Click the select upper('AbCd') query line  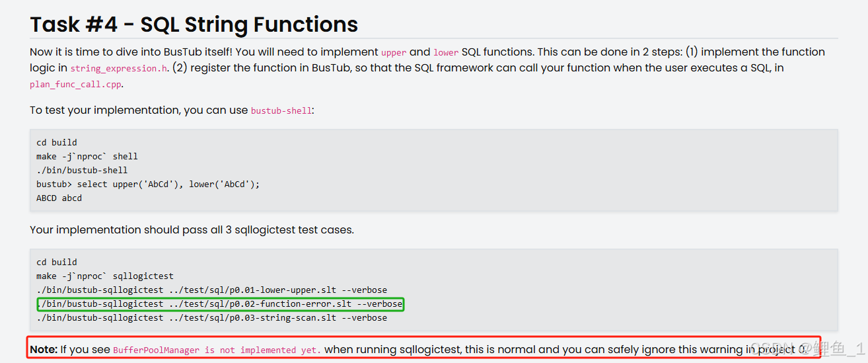(148, 184)
